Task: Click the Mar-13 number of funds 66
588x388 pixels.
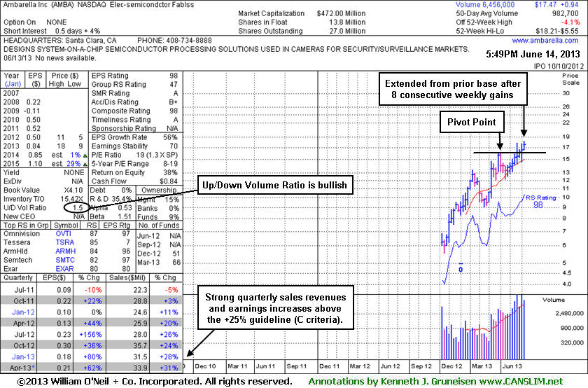Action: (176, 263)
